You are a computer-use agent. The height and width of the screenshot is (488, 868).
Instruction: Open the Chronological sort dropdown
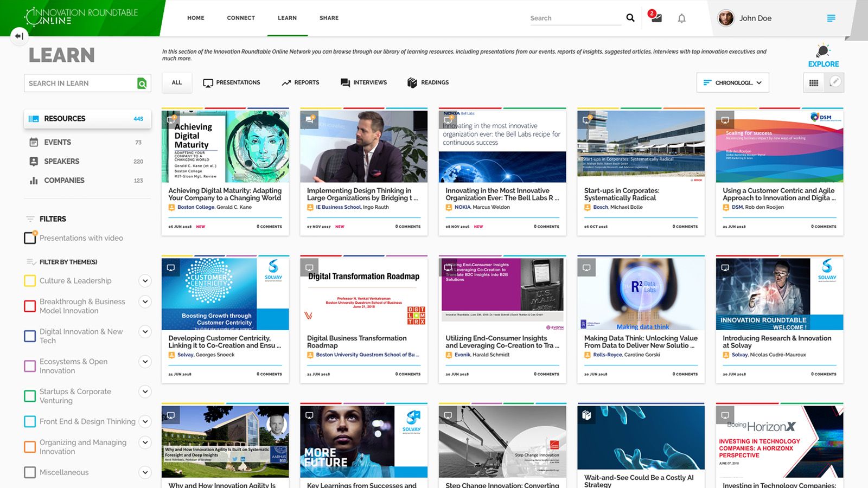732,83
